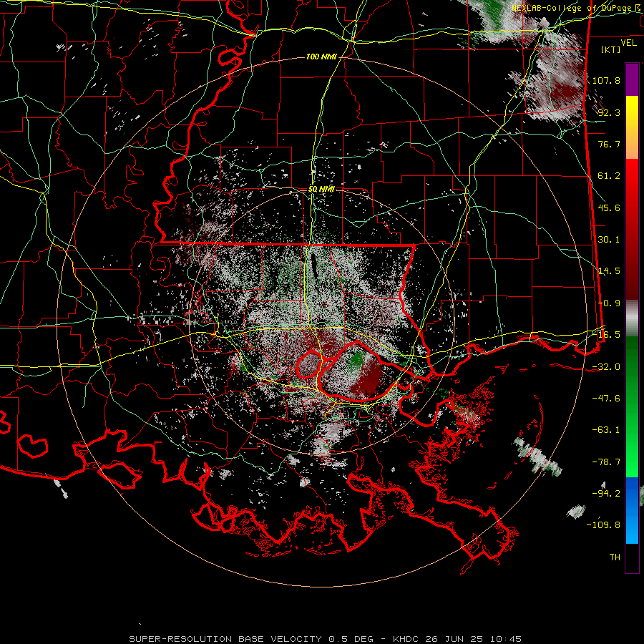The image size is (644, 644).
Task: Click the -47.6 velocity scale value
Action: 606,399
